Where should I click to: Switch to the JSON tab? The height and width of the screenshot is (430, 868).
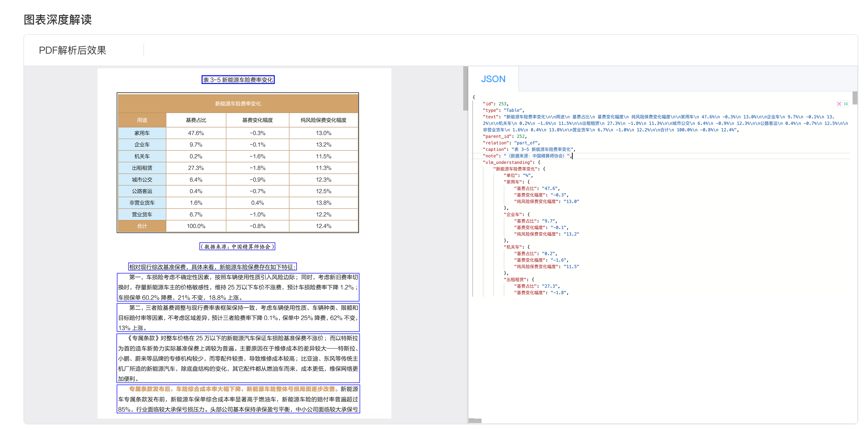[493, 79]
